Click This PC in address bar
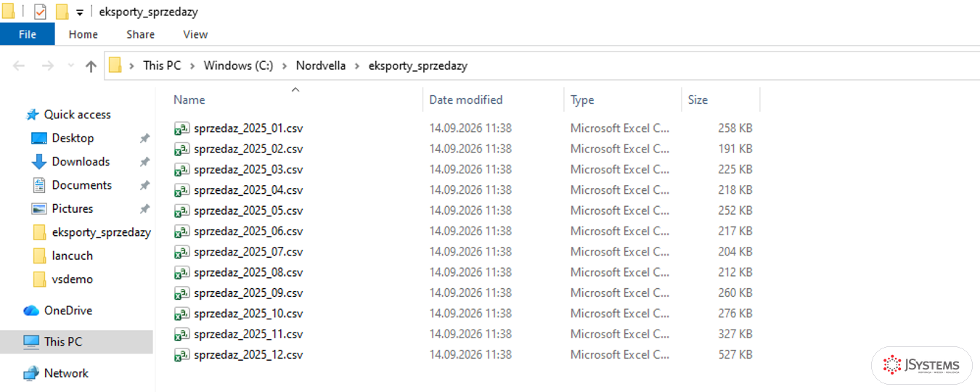980x392 pixels. (162, 65)
